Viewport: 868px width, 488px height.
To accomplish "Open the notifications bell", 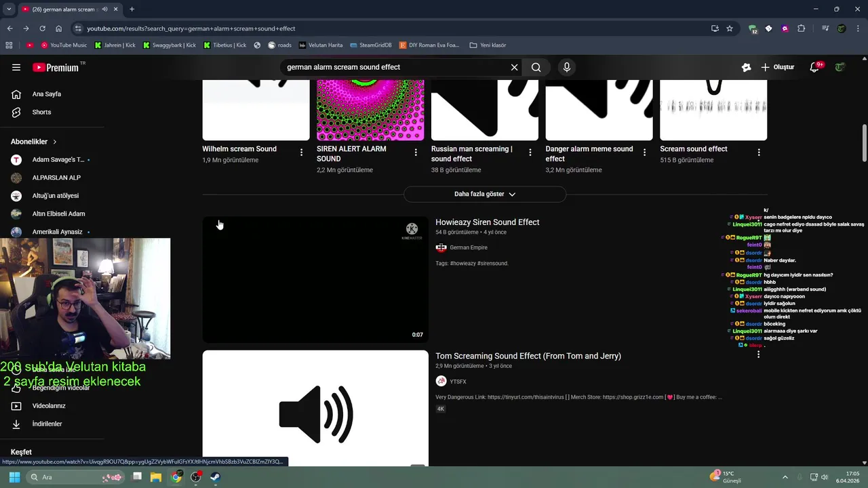I will click(815, 67).
